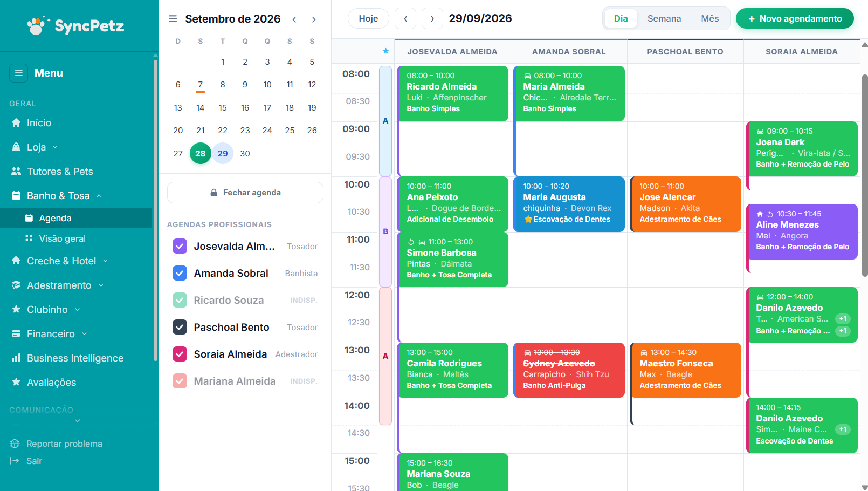The width and height of the screenshot is (868, 491).
Task: Click the blue shift A time band
Action: pos(385,121)
